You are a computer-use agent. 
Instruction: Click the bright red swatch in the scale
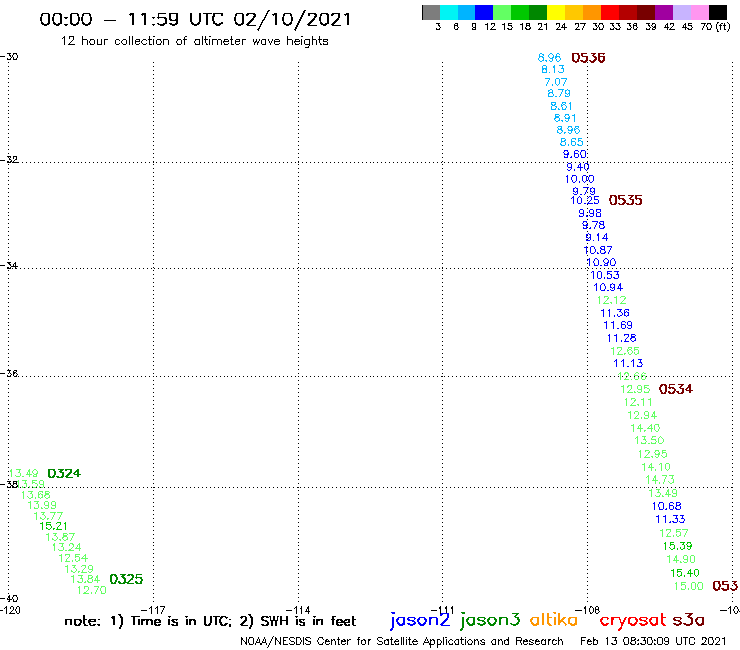click(610, 12)
